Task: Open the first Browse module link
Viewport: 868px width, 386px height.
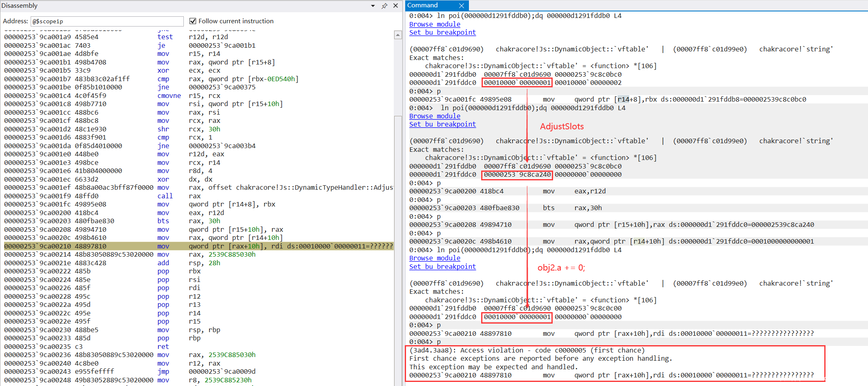Action: [x=435, y=24]
